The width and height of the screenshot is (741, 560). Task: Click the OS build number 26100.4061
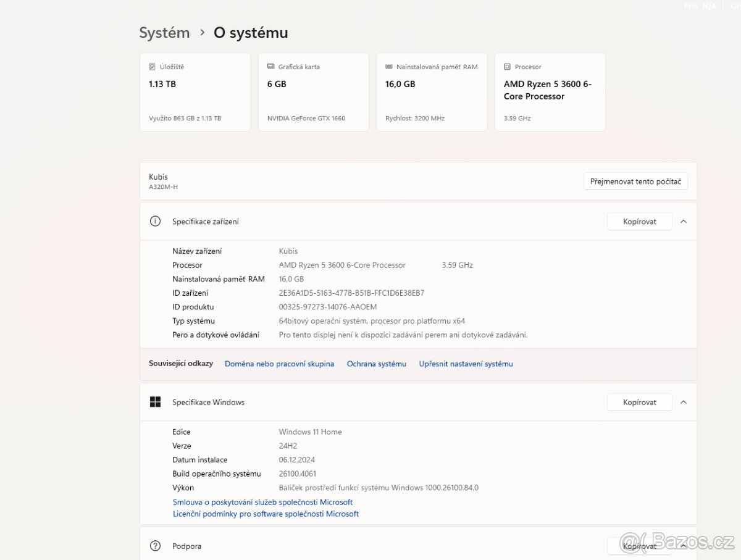(298, 474)
